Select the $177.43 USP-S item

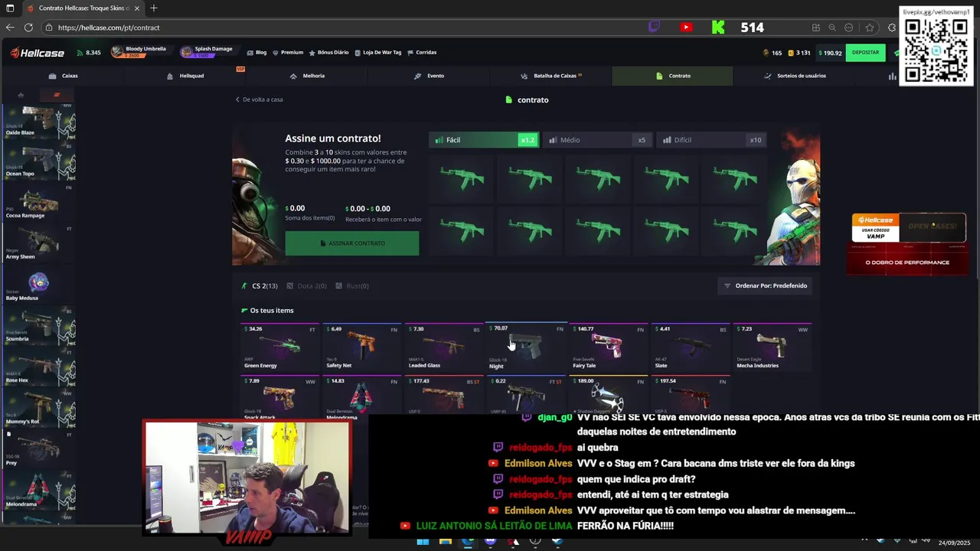point(444,395)
